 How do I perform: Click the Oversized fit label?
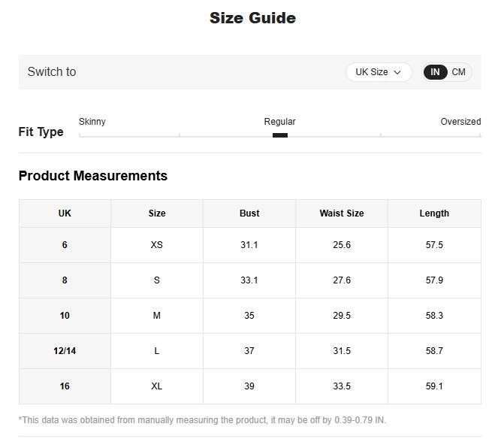(x=460, y=122)
